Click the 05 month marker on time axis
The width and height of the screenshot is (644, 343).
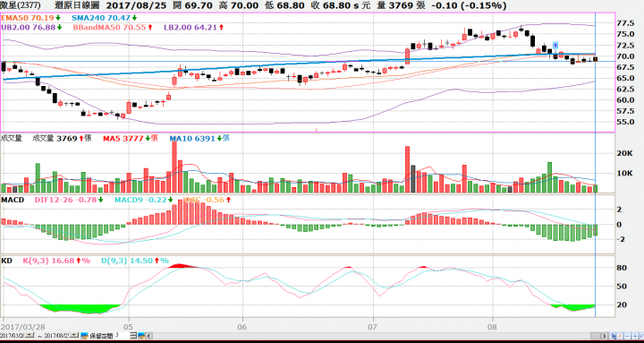coord(129,328)
